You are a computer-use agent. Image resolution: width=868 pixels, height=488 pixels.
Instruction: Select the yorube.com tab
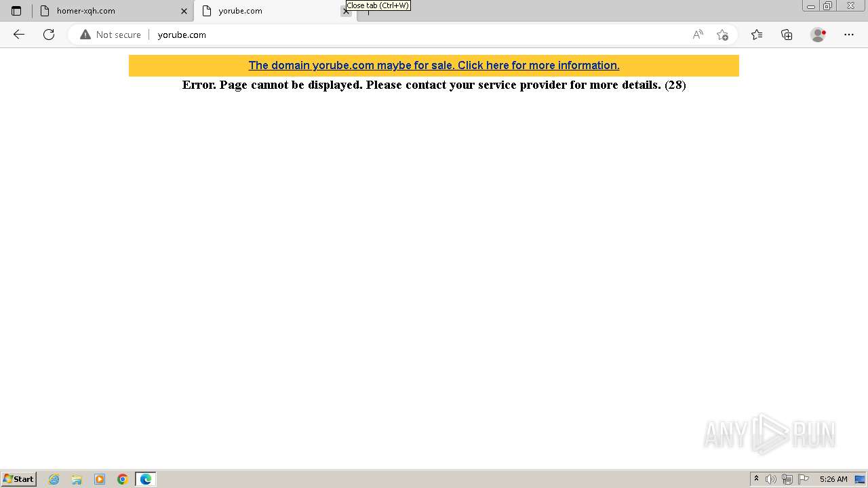pyautogui.click(x=275, y=11)
